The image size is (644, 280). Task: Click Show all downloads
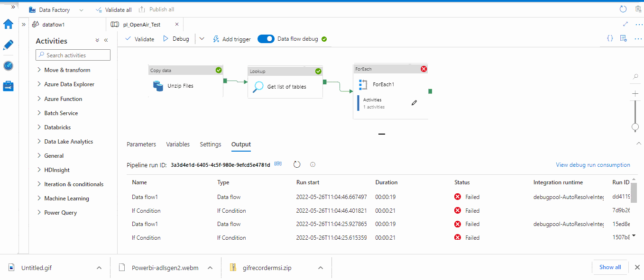click(x=610, y=267)
